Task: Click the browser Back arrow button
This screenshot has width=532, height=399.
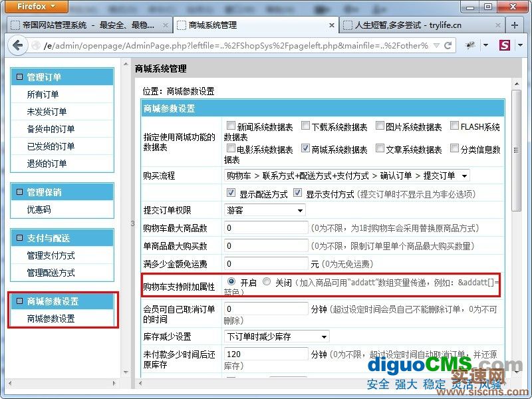Action: tap(17, 45)
